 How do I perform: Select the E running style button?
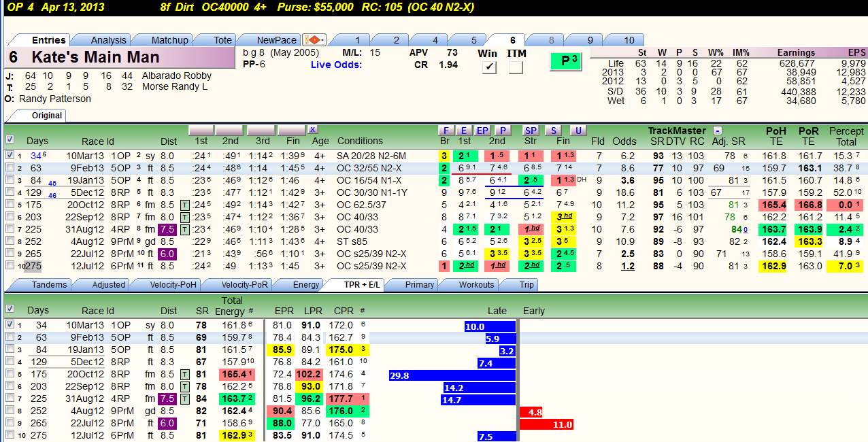coord(464,131)
